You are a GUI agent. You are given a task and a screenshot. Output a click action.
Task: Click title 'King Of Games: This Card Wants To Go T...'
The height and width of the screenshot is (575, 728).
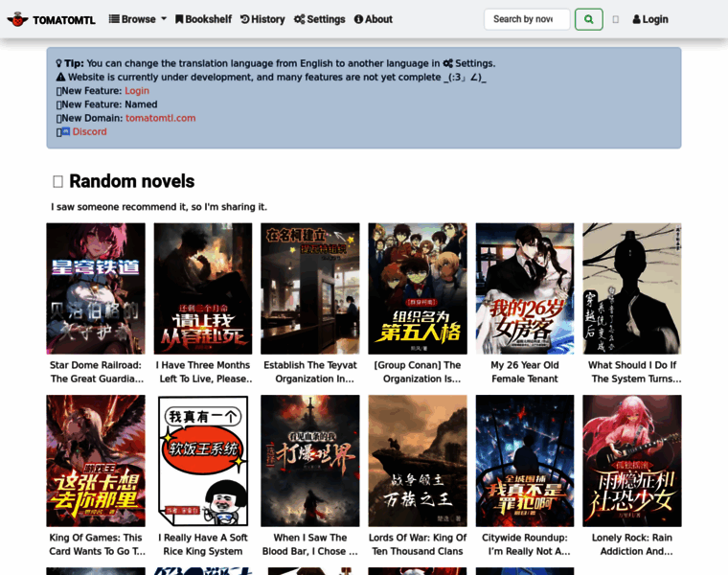(x=96, y=544)
